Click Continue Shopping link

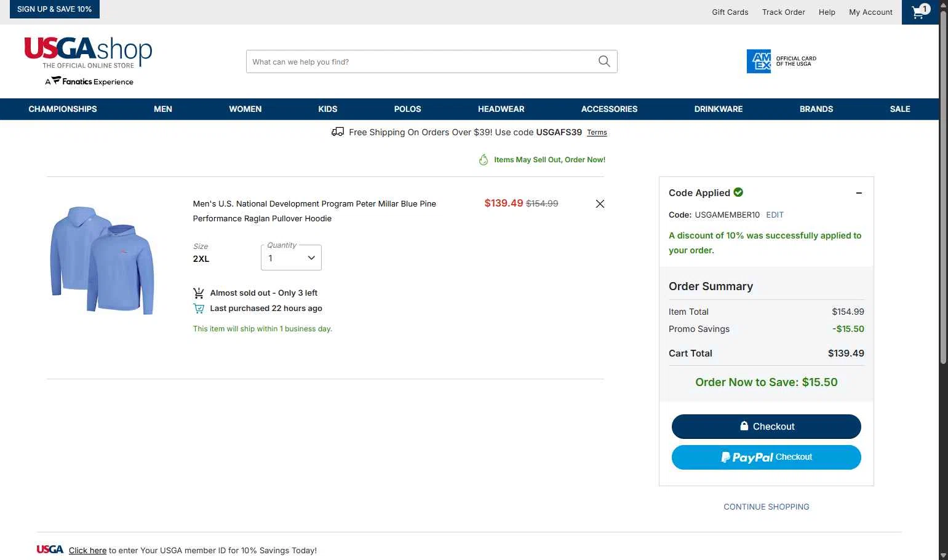767,507
